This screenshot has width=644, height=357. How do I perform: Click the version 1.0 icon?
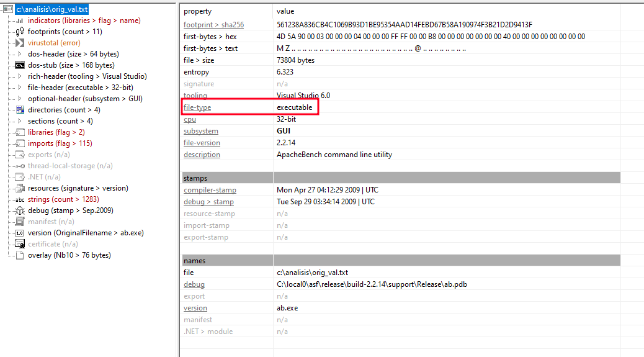pos(19,233)
